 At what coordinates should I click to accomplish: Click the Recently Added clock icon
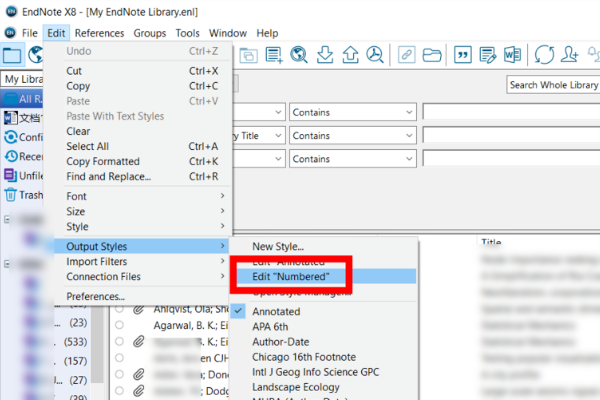click(11, 156)
